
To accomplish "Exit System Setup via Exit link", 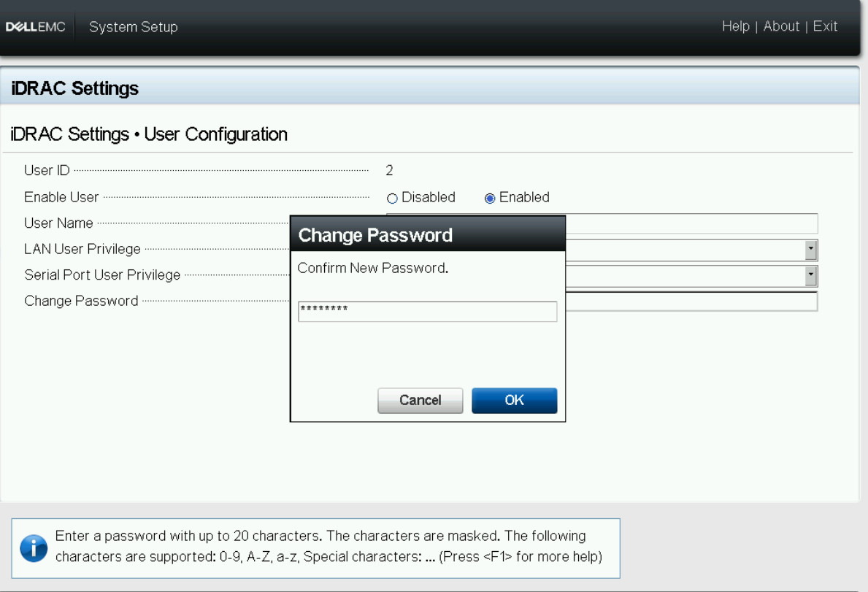I will pyautogui.click(x=825, y=26).
